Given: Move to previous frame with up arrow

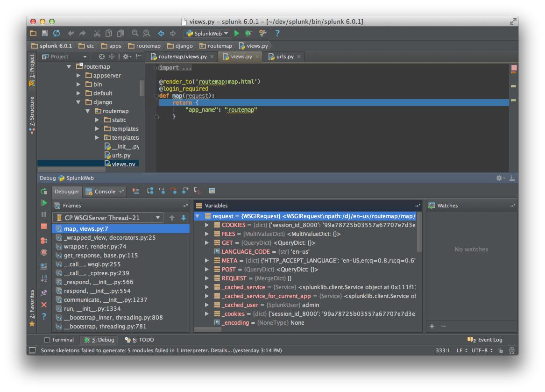Looking at the screenshot, I should [172, 218].
